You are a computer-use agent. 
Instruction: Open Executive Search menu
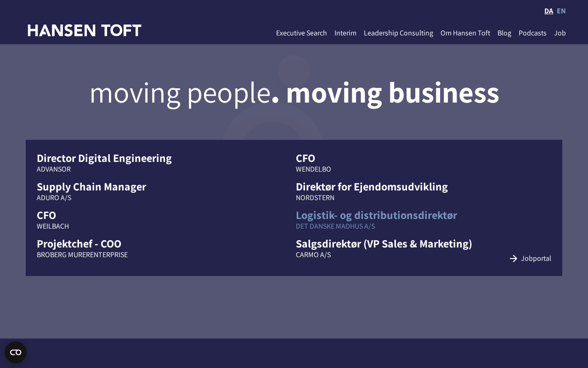pyautogui.click(x=301, y=33)
